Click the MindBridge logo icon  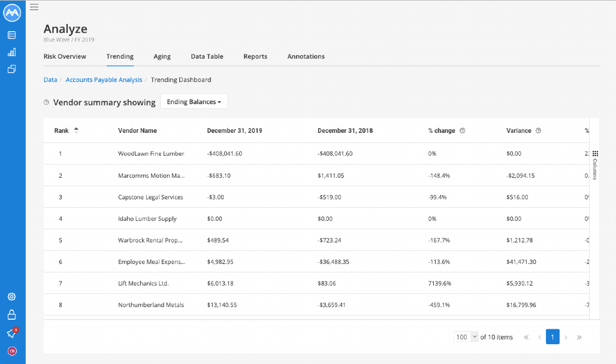pyautogui.click(x=12, y=13)
